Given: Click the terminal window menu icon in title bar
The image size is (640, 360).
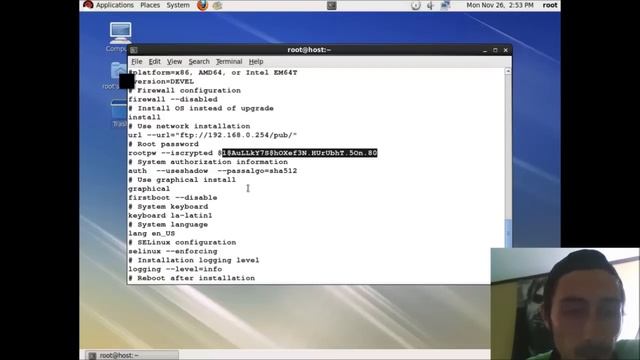Looking at the screenshot, I should point(133,50).
